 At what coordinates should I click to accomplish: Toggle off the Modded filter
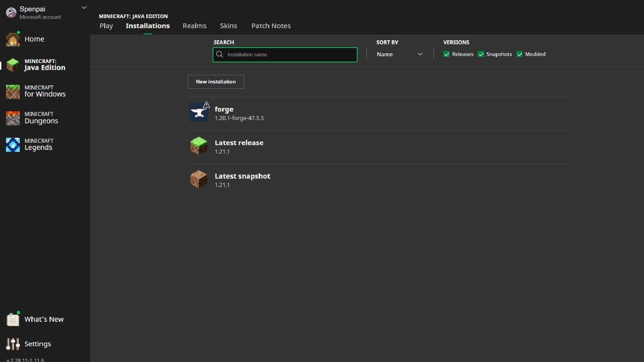coord(520,54)
